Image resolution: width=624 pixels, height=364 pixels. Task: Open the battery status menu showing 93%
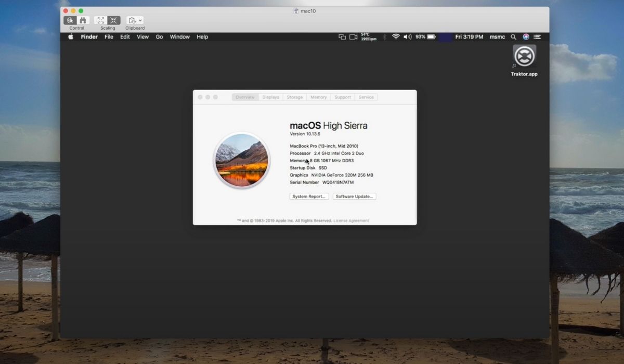[x=428, y=37]
